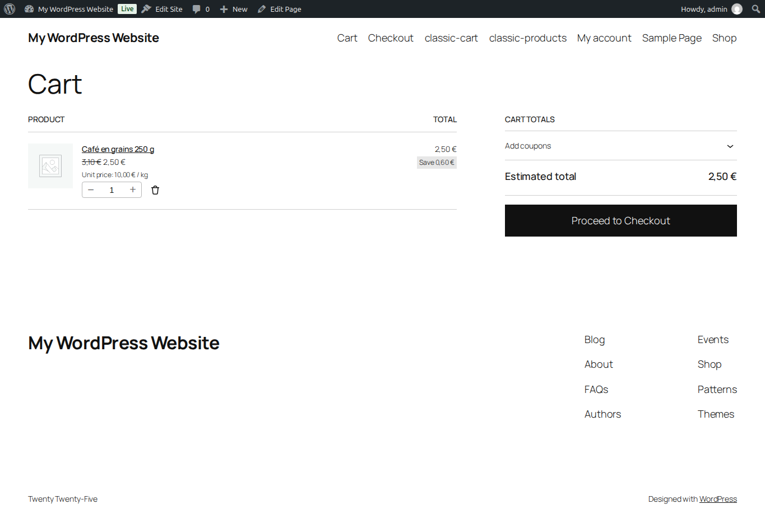Decrease quantity with the minus button
This screenshot has height=532, width=765.
(x=91, y=190)
